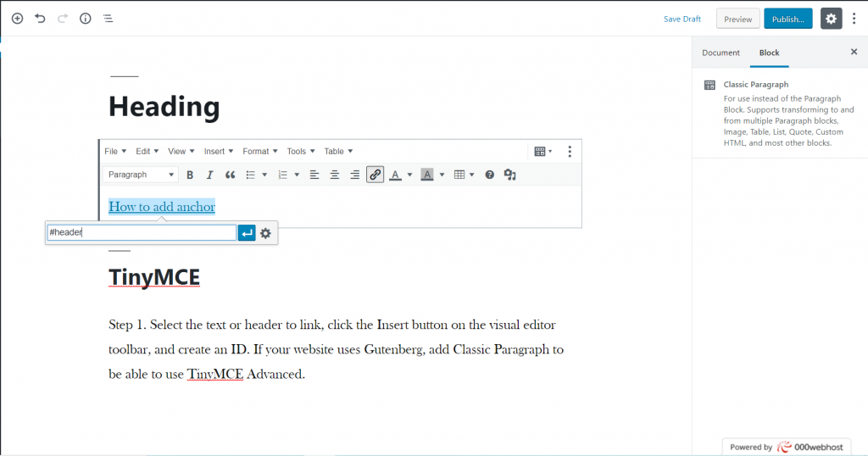Redo the last action
Image resolution: width=868 pixels, height=456 pixels.
63,19
